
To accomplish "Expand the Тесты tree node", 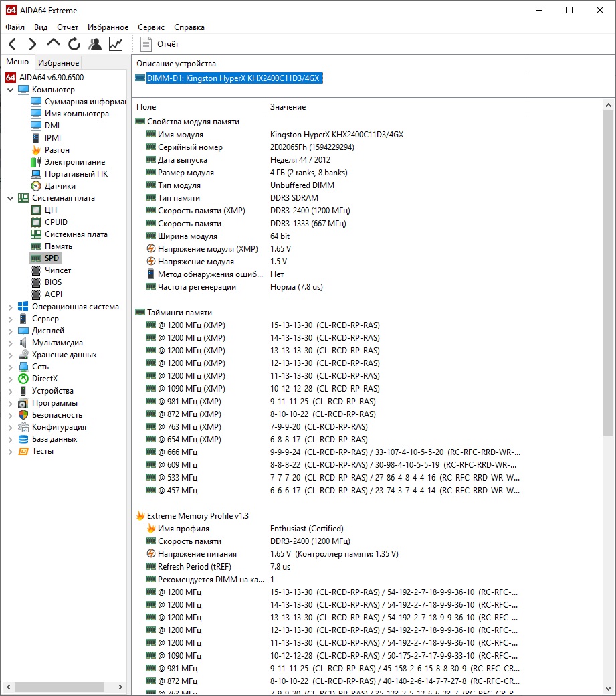I will coord(10,452).
